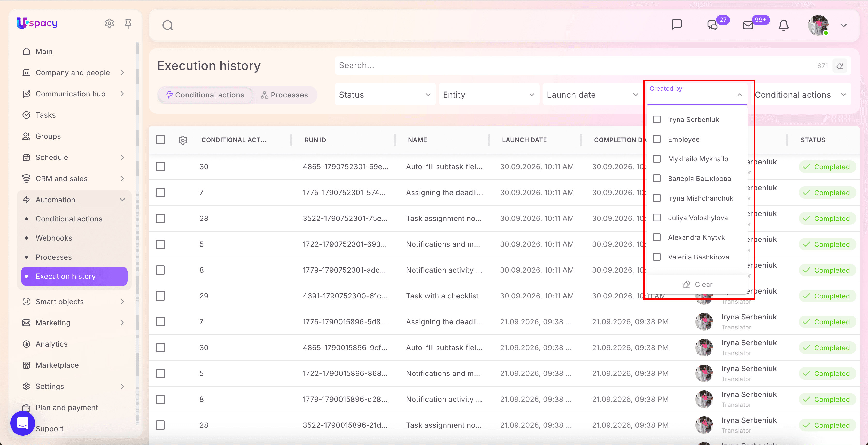Open the table column settings gear

pyautogui.click(x=183, y=140)
